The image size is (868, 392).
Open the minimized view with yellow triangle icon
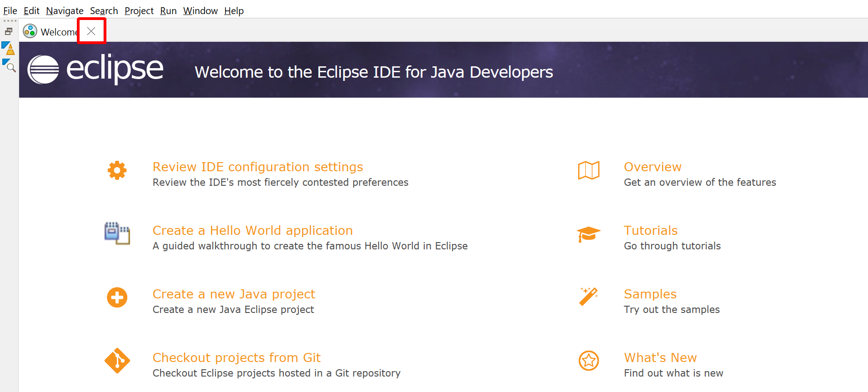[x=8, y=48]
